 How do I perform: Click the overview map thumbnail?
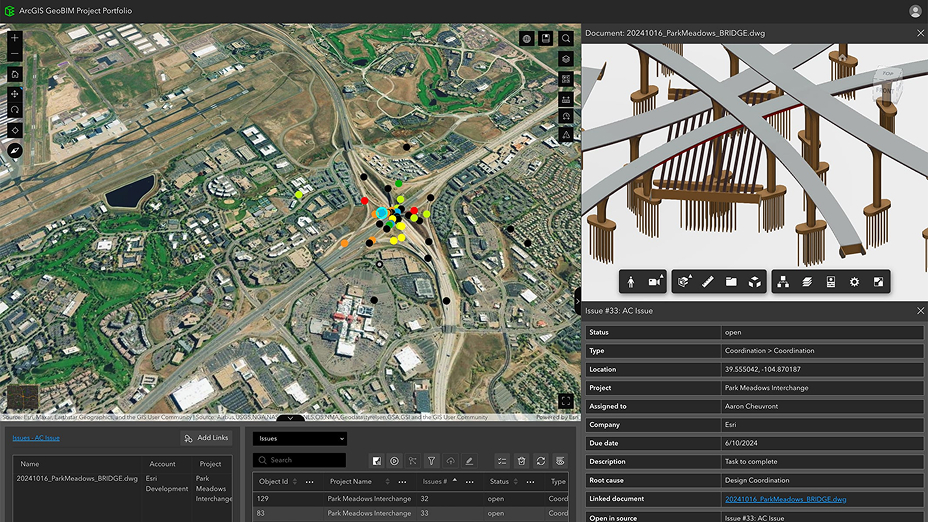click(22, 397)
